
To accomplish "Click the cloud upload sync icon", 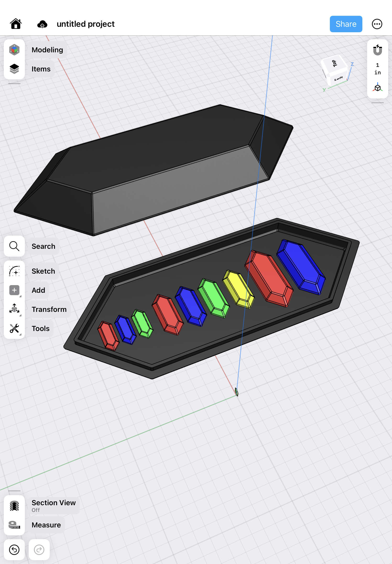I will [x=42, y=24].
